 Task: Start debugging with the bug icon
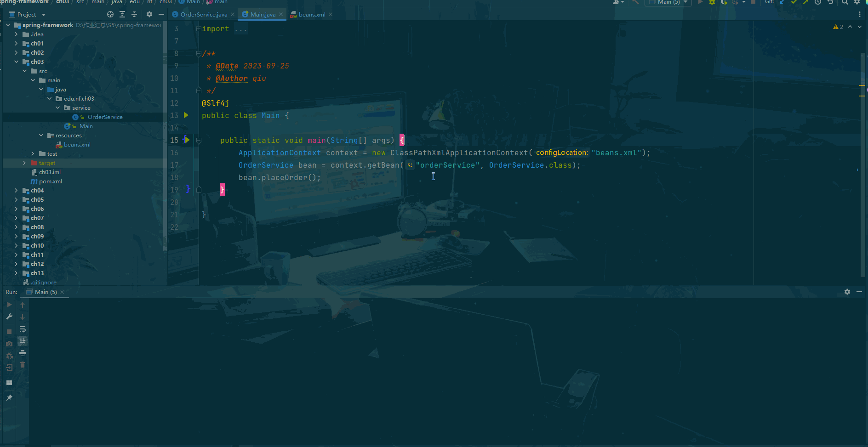[712, 2]
